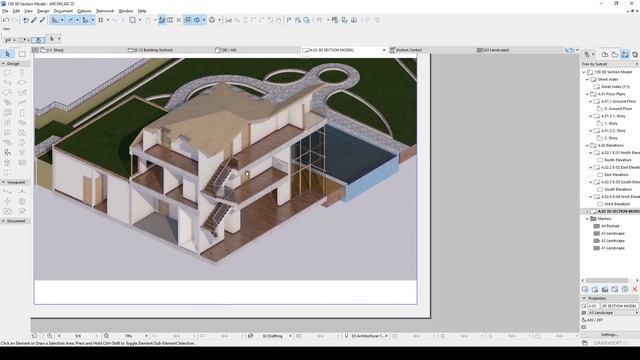The width and height of the screenshot is (640, 360).
Task: Click the layout ID field in Properties
Action: coord(593,306)
